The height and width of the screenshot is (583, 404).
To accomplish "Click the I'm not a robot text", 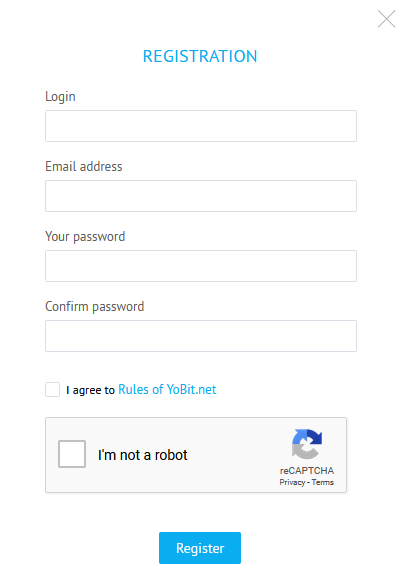I will (143, 455).
